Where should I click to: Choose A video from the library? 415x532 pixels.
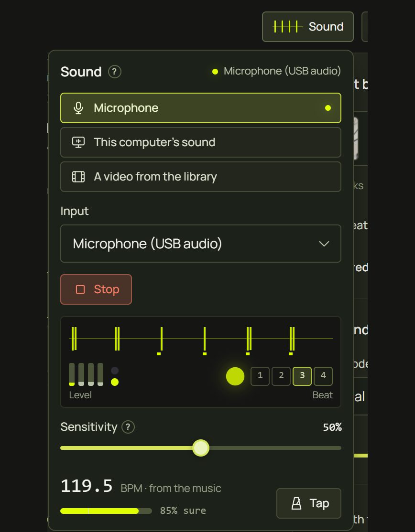coord(201,177)
